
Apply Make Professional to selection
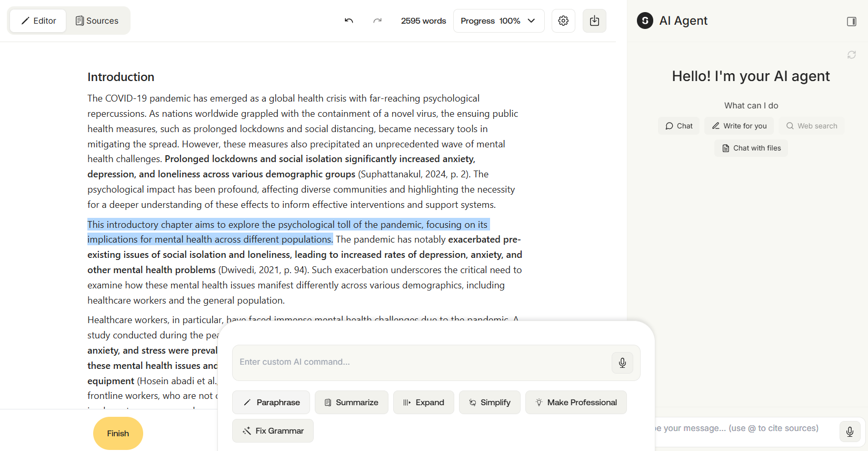click(x=576, y=402)
